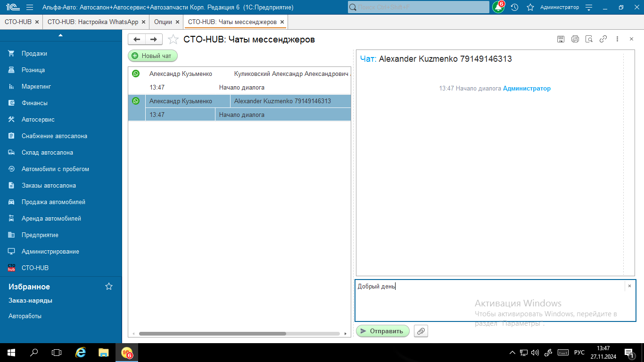Open the 1C main menu hamburger icon
The height and width of the screenshot is (362, 644).
[x=30, y=7]
